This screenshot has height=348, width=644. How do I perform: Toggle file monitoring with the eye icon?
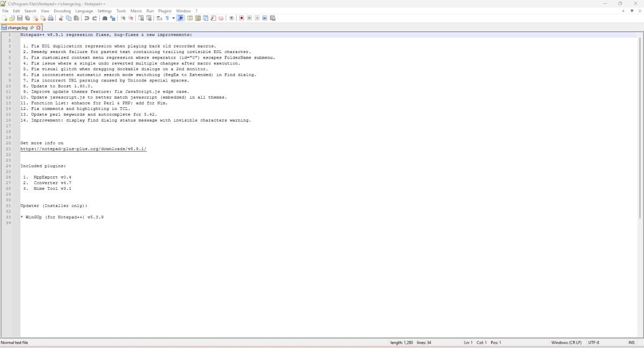[231, 18]
